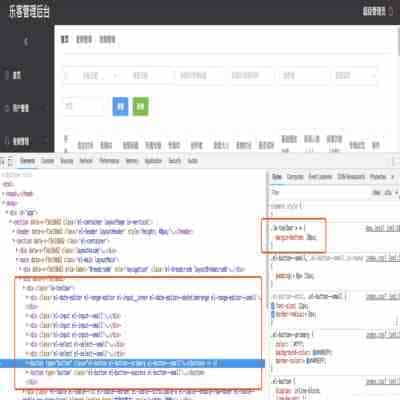This screenshot has height=400, width=400.
Task: Toggle the device toolbar icon in DevTools
Action: pyautogui.click(x=10, y=162)
